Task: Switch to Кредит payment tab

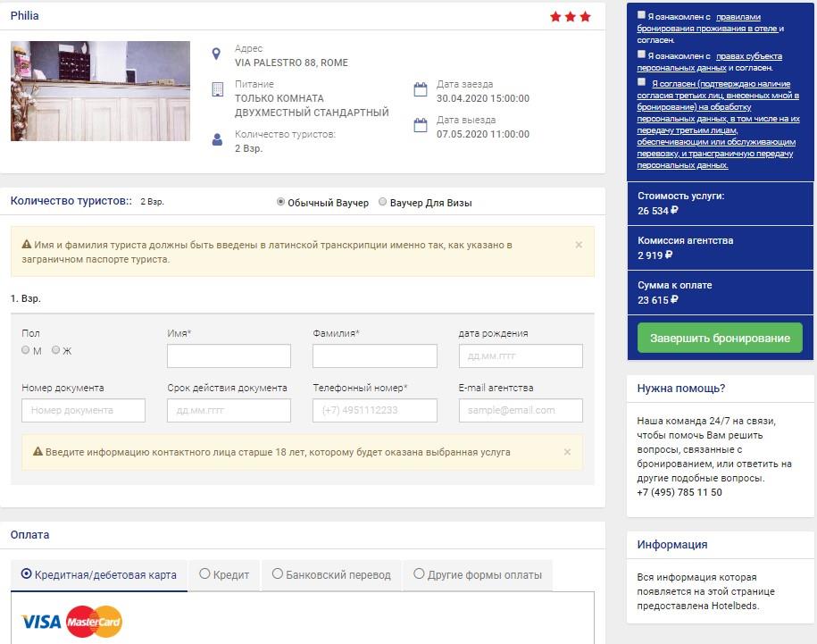Action: (224, 575)
